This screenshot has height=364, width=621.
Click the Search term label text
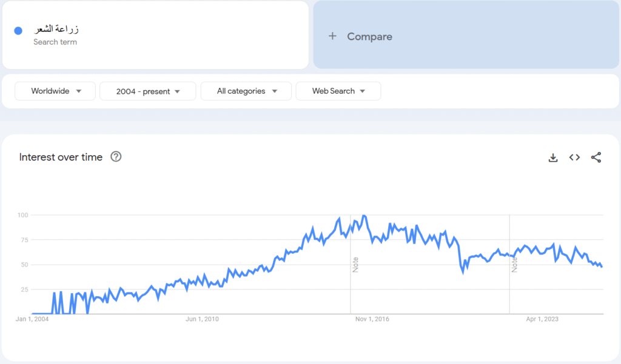[55, 42]
